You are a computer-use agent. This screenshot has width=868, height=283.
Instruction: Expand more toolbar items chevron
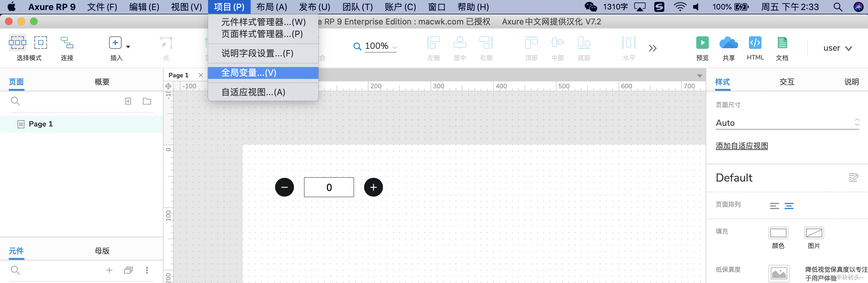coord(653,48)
